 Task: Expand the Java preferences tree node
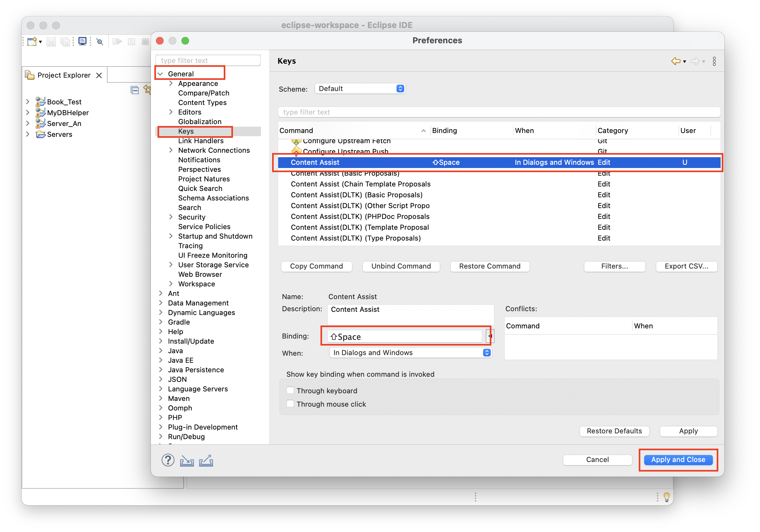tap(161, 350)
